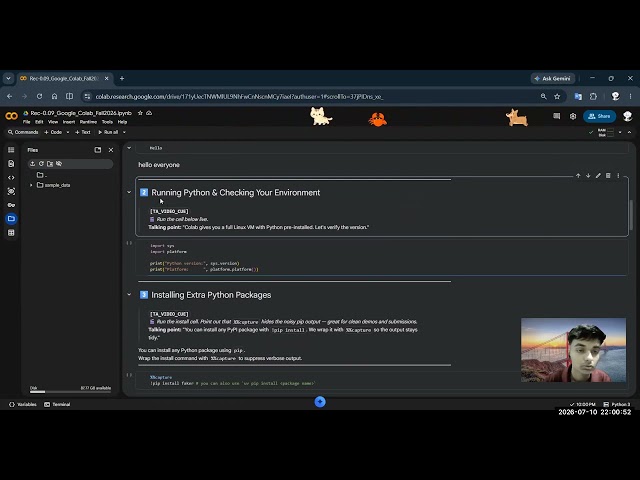The height and width of the screenshot is (480, 640).
Task: Click the notebook title Rec-0.09_Google_Colab
Action: 81,113
